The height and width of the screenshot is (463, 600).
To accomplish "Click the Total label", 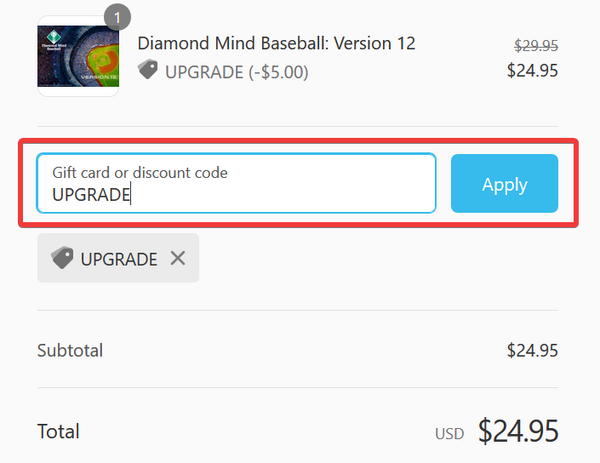I will (x=58, y=431).
